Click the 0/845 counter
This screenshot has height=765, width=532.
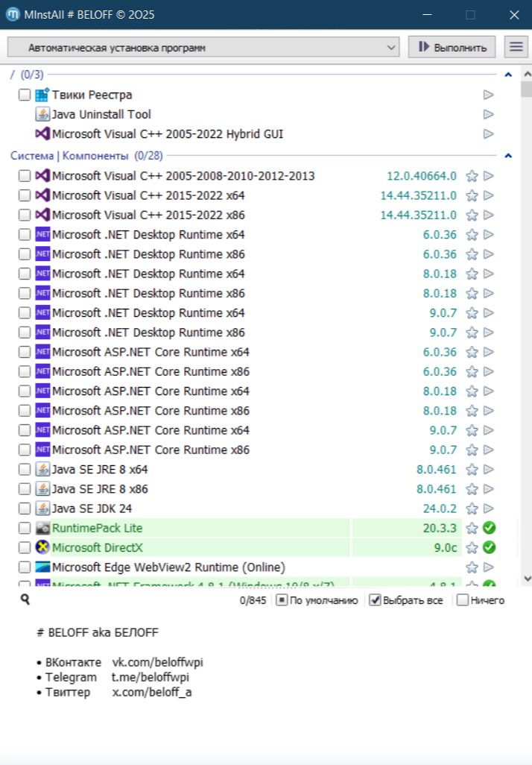point(253,600)
